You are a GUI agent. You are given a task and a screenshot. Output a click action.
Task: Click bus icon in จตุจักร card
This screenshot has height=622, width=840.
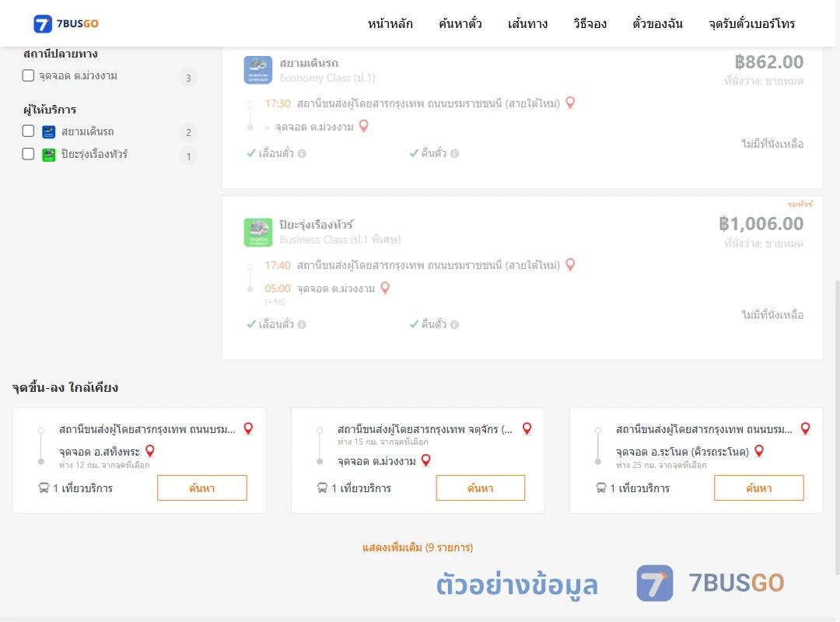point(322,488)
